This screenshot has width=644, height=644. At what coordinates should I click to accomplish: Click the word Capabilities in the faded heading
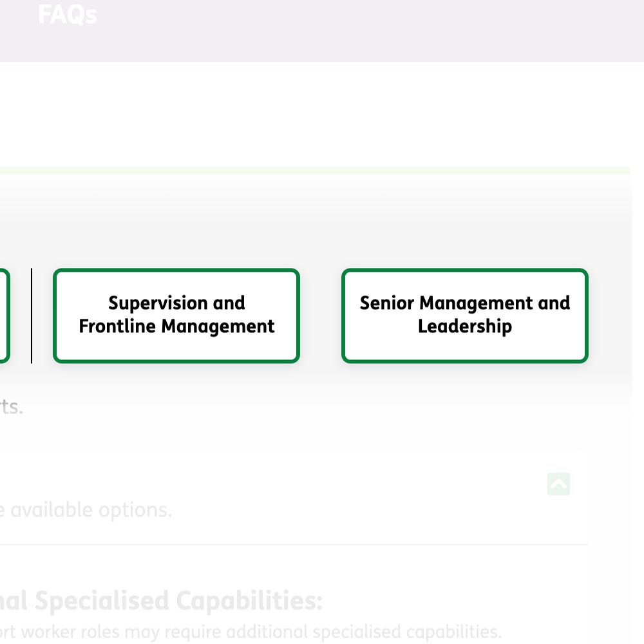coord(249,600)
